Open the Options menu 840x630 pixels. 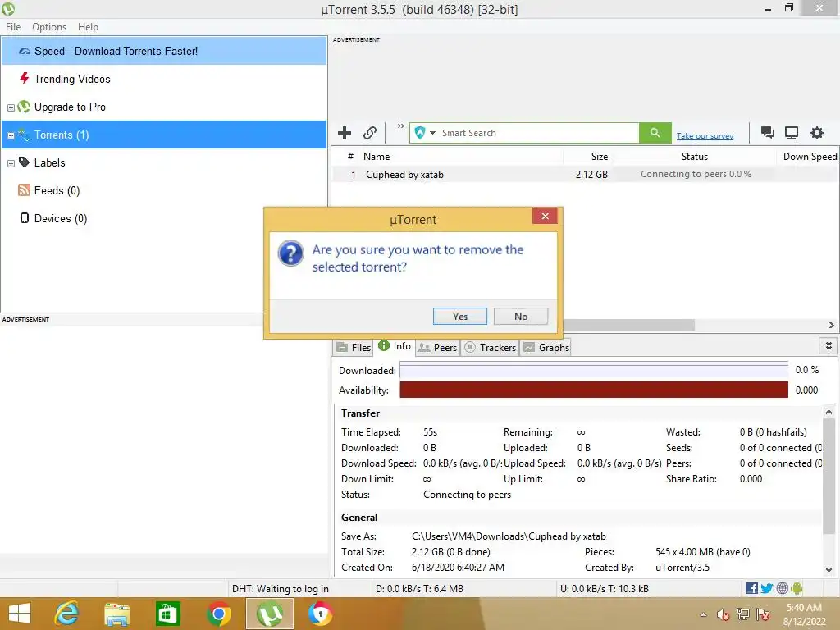pos(49,27)
